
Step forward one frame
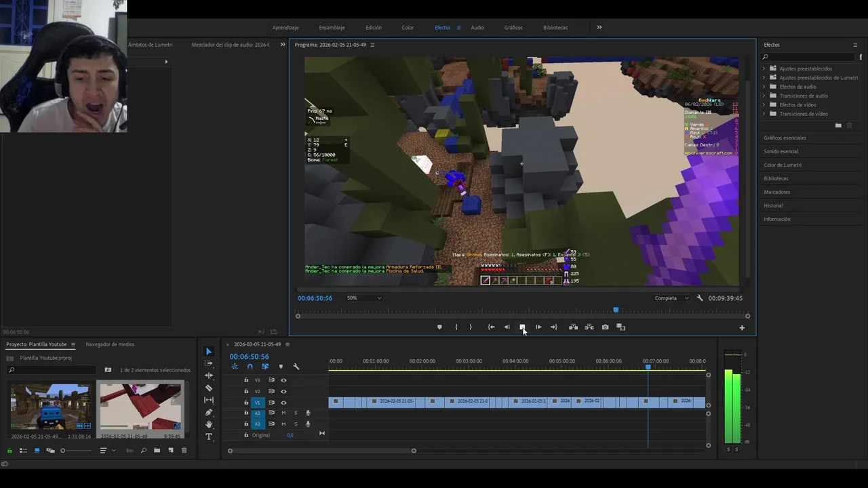point(538,327)
